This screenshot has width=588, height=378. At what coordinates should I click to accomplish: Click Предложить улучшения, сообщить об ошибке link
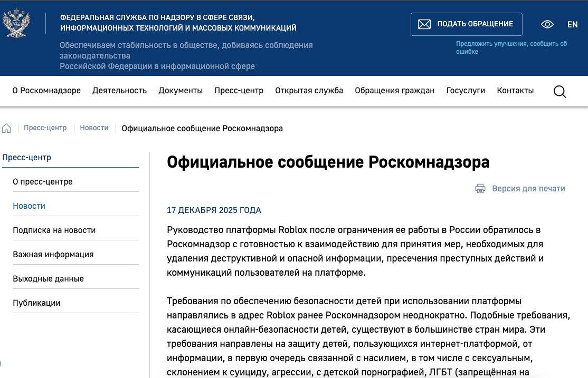511,47
